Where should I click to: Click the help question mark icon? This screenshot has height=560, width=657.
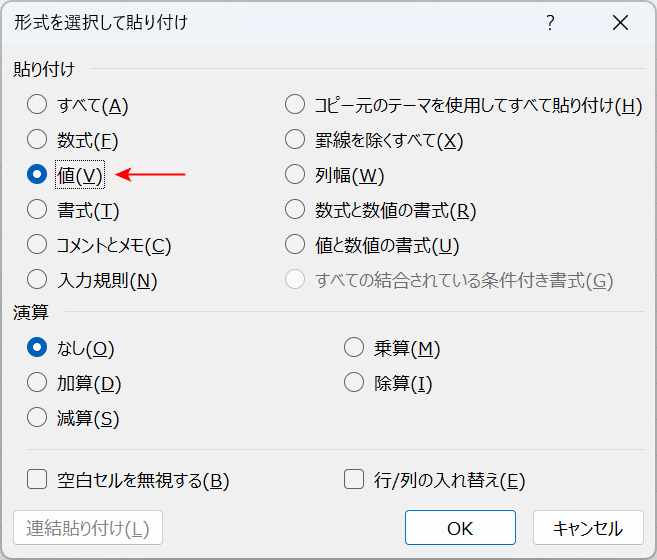click(550, 23)
